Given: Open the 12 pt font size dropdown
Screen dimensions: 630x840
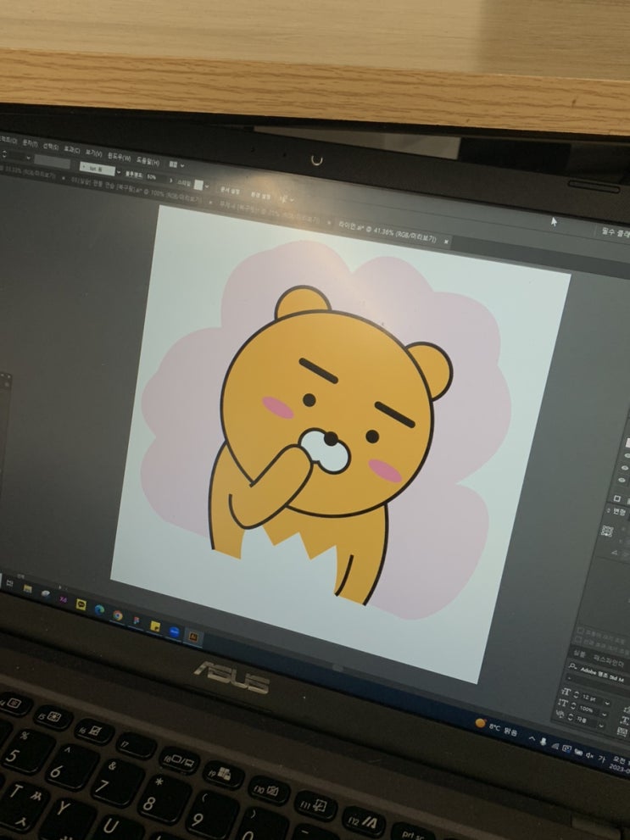Looking at the screenshot, I should [x=607, y=703].
